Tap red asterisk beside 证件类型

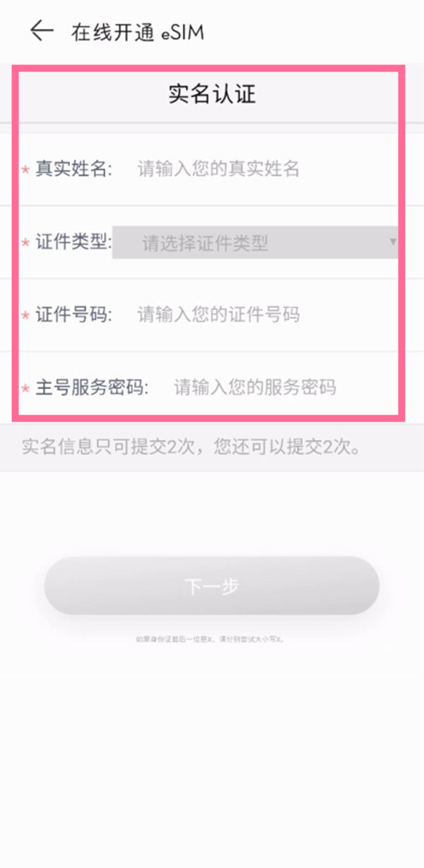pos(25,243)
